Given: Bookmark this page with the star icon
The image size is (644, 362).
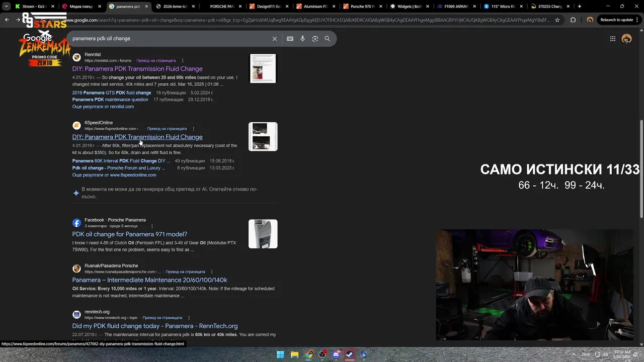Looking at the screenshot, I should pos(557,20).
